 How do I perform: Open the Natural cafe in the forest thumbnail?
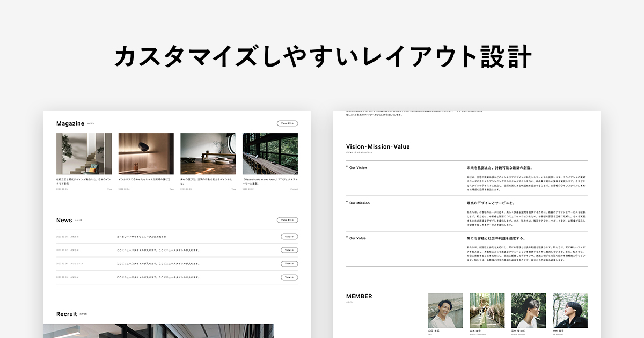pos(270,154)
